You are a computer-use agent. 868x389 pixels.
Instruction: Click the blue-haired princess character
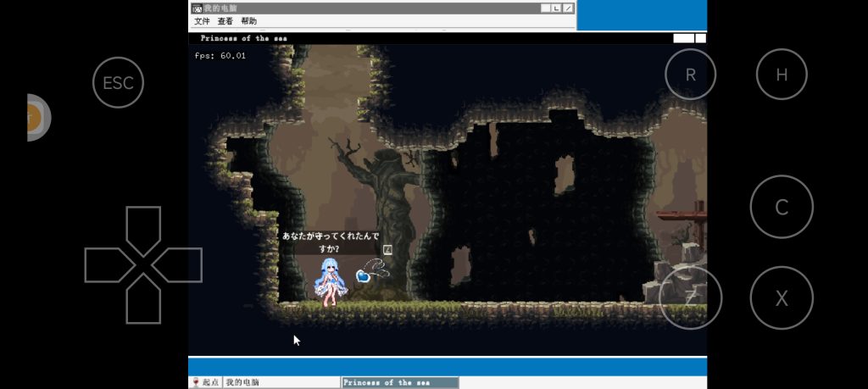[x=329, y=282]
